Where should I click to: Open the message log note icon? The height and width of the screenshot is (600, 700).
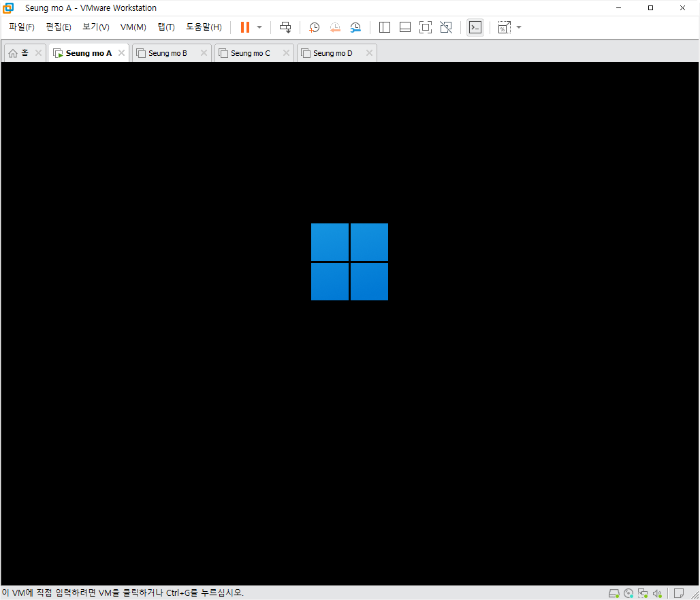[x=679, y=593]
